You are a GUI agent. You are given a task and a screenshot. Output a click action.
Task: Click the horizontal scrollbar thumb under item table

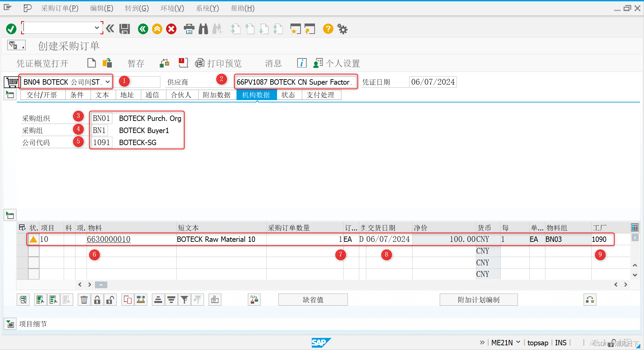point(101,285)
